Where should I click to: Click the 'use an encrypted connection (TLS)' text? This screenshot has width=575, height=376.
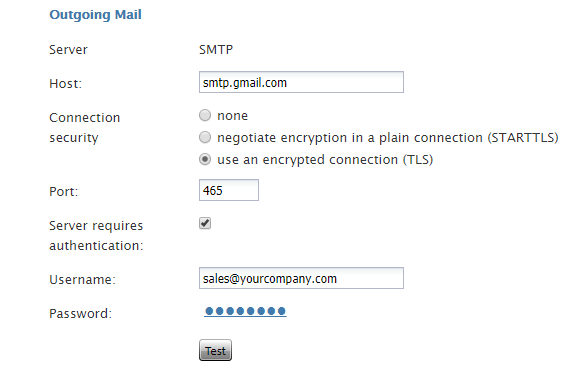click(325, 160)
